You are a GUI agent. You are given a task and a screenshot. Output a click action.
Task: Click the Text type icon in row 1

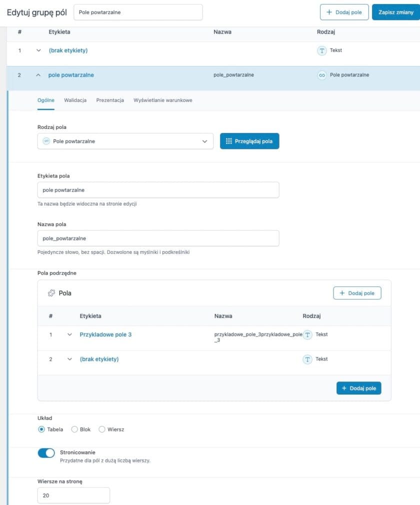322,50
